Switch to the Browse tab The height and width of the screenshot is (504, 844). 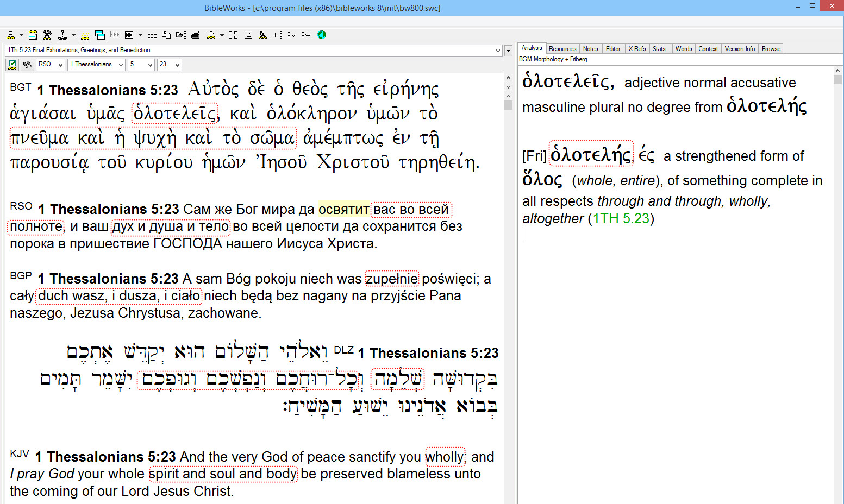pyautogui.click(x=771, y=49)
